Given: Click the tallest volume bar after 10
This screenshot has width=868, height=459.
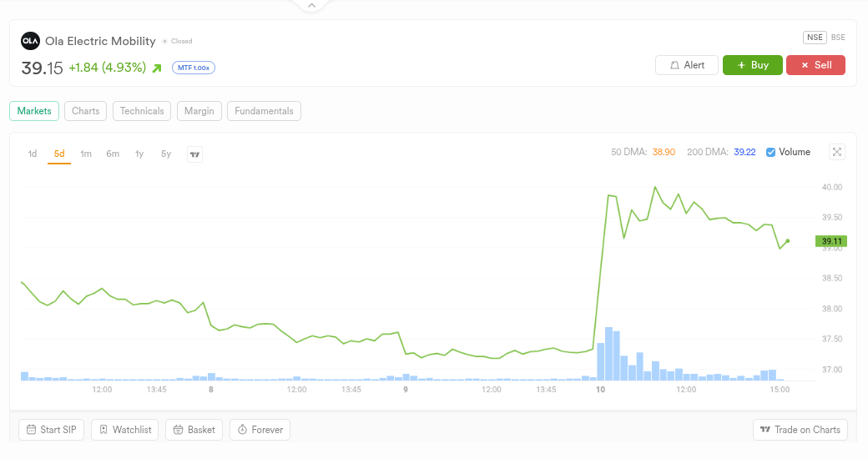Looking at the screenshot, I should pyautogui.click(x=609, y=354).
